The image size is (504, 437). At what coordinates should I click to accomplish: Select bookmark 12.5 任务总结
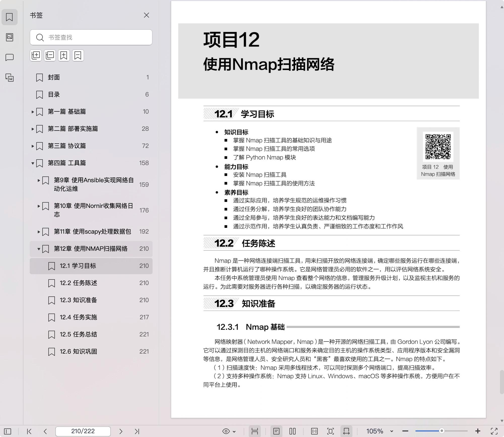coord(91,334)
